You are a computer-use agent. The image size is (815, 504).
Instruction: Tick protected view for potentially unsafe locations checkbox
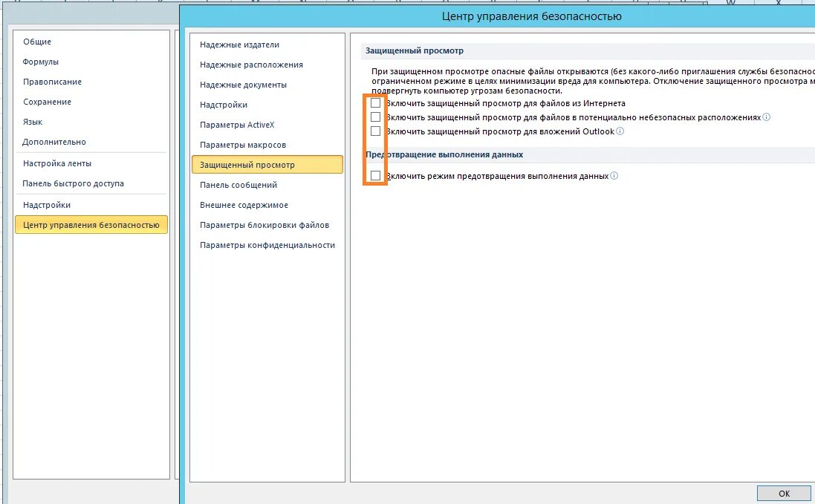coord(375,117)
